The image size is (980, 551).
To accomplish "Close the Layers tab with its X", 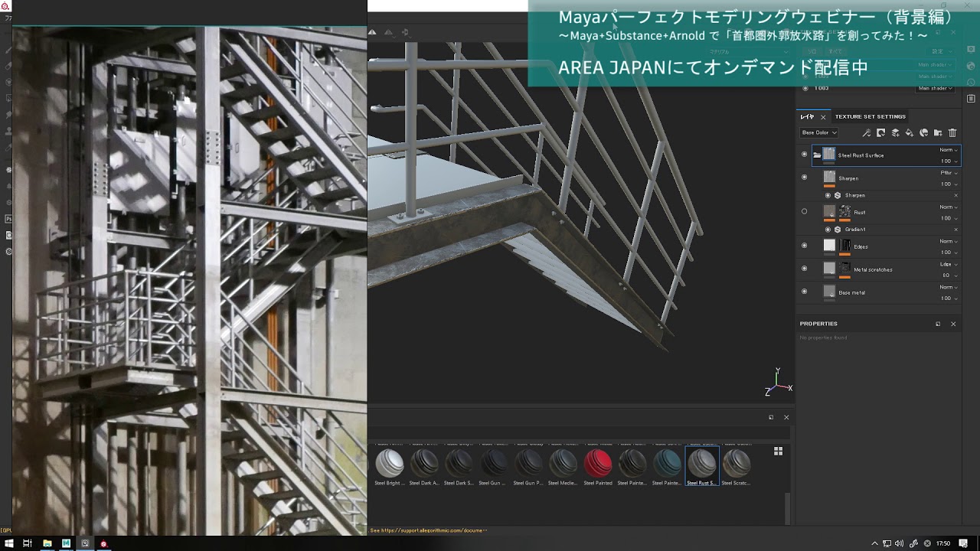I will tap(823, 117).
